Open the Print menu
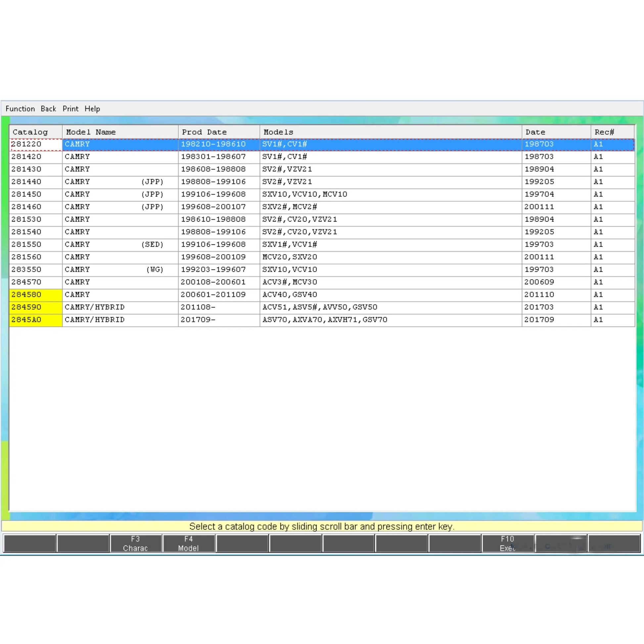 (70, 109)
